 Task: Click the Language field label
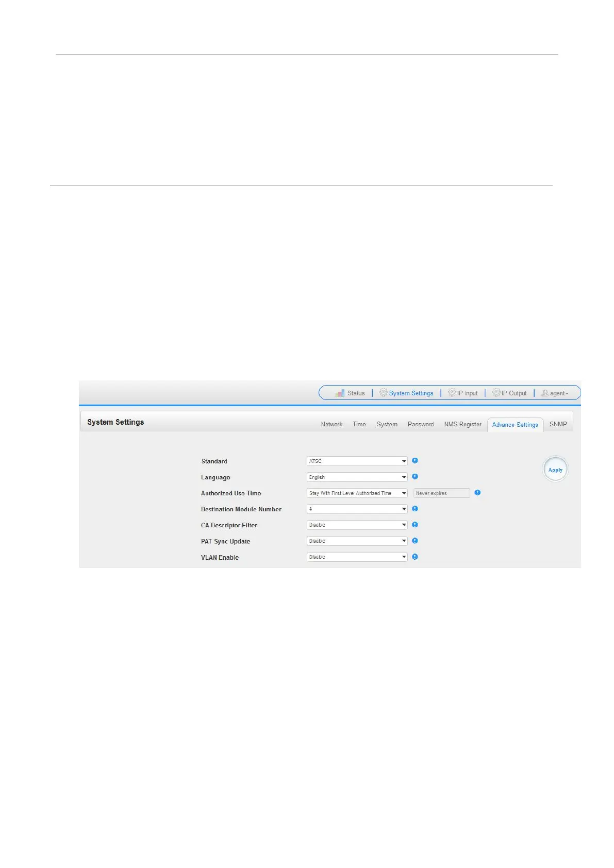tap(215, 477)
